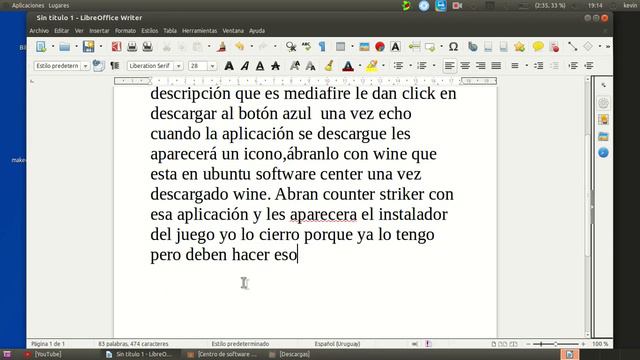
Task: Open Find and Replace icon
Action: [291, 47]
